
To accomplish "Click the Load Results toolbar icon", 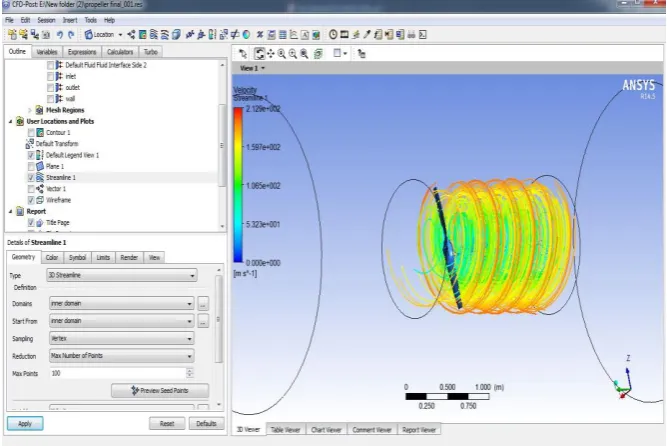I will click(12, 34).
